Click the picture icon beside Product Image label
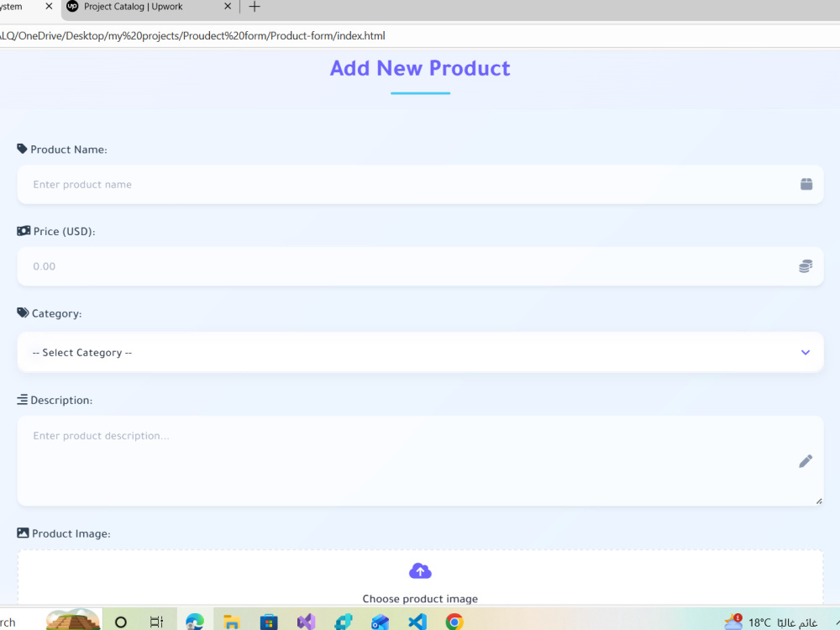840x630 pixels. pyautogui.click(x=23, y=533)
